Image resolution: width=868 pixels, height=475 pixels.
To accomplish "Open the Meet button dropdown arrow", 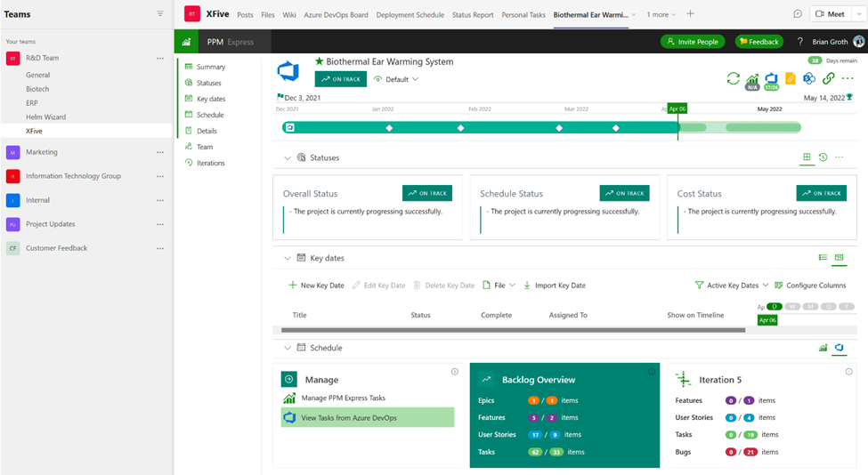I will [859, 14].
